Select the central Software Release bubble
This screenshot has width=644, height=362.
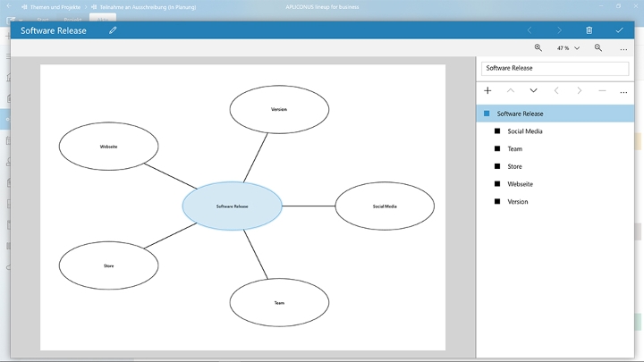[x=232, y=206]
